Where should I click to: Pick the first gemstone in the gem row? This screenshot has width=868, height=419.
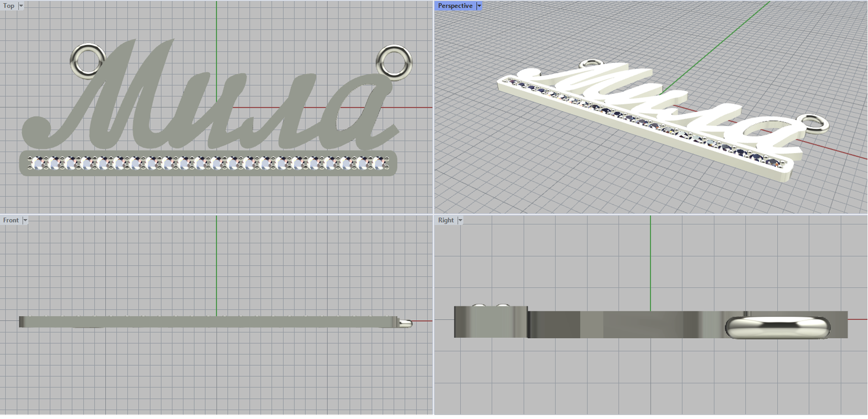coord(37,162)
